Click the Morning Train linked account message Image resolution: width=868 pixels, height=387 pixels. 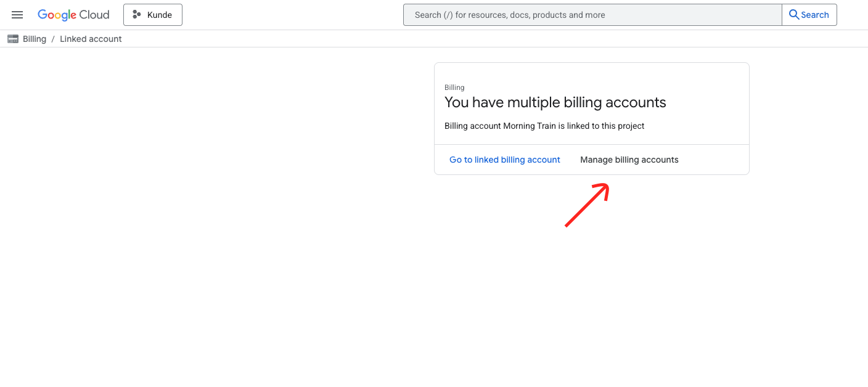click(544, 126)
